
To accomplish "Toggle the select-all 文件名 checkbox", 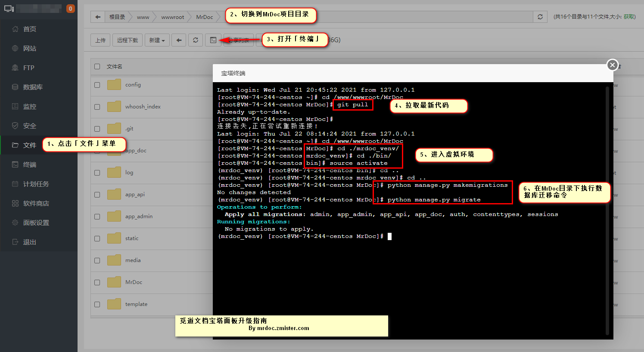I will (97, 66).
